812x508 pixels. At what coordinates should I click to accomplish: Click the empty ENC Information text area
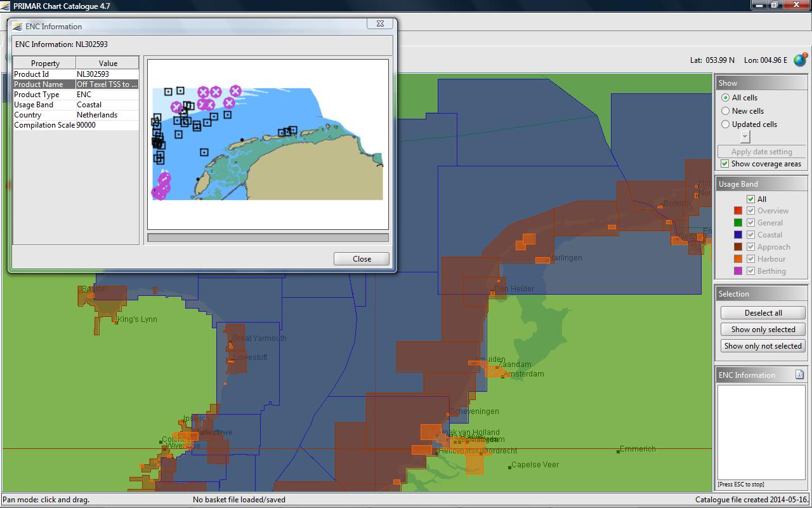pos(761,432)
